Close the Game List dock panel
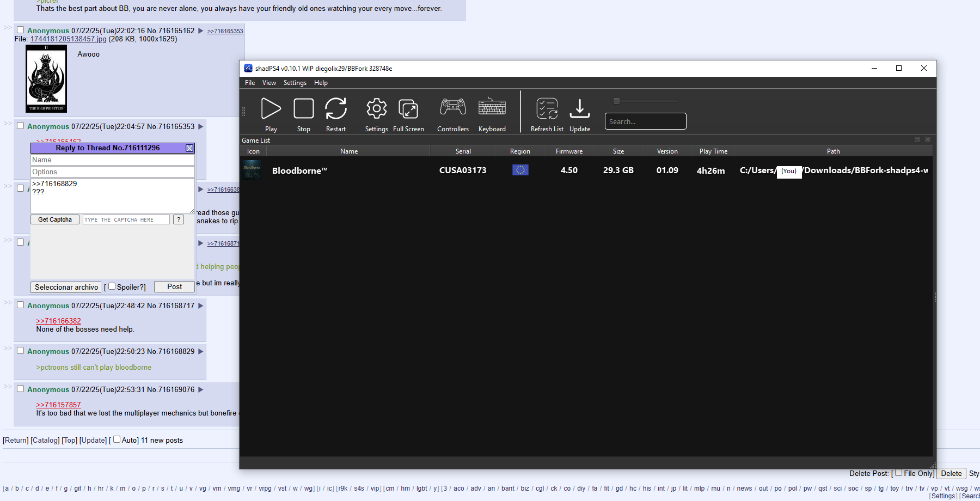Viewport: 980px width, 501px height. click(928, 140)
